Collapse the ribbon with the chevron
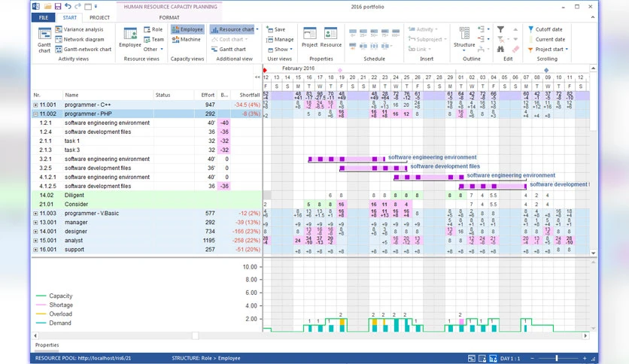629x364 pixels. click(592, 17)
